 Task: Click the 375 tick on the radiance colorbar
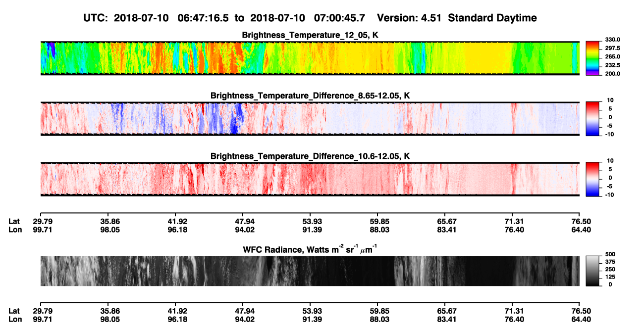610,262
